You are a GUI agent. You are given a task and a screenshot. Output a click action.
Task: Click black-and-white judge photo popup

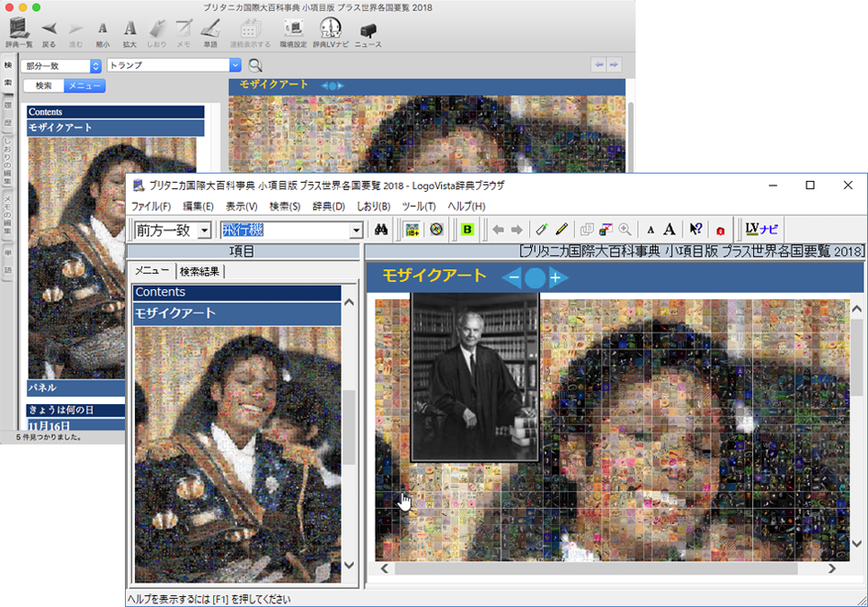tap(475, 377)
